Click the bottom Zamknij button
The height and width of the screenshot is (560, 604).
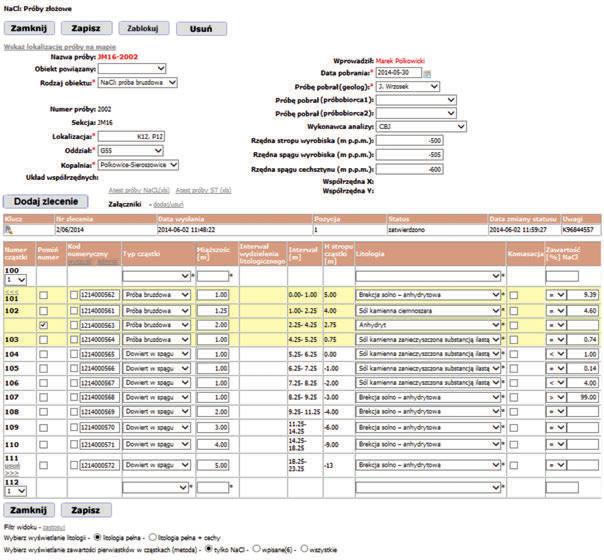tap(29, 510)
